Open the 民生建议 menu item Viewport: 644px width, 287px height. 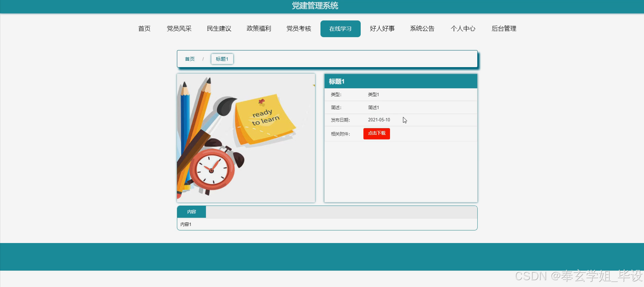tap(219, 29)
